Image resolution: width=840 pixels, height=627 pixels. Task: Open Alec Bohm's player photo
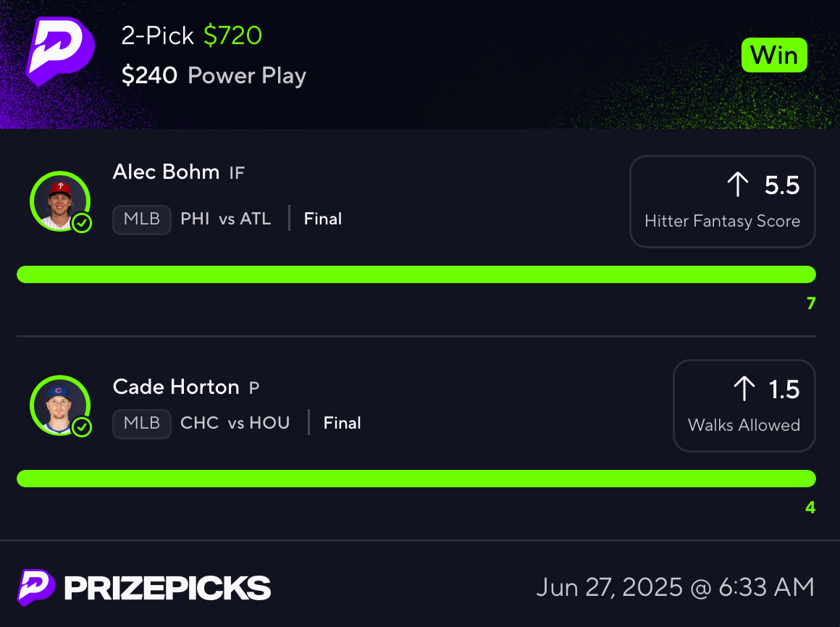tap(60, 201)
